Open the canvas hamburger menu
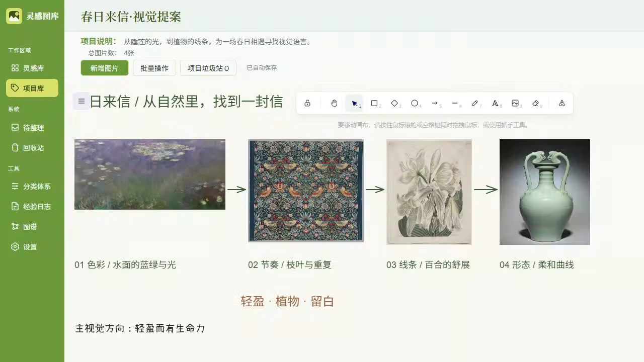Viewport: 644px width, 362px height. click(x=82, y=101)
